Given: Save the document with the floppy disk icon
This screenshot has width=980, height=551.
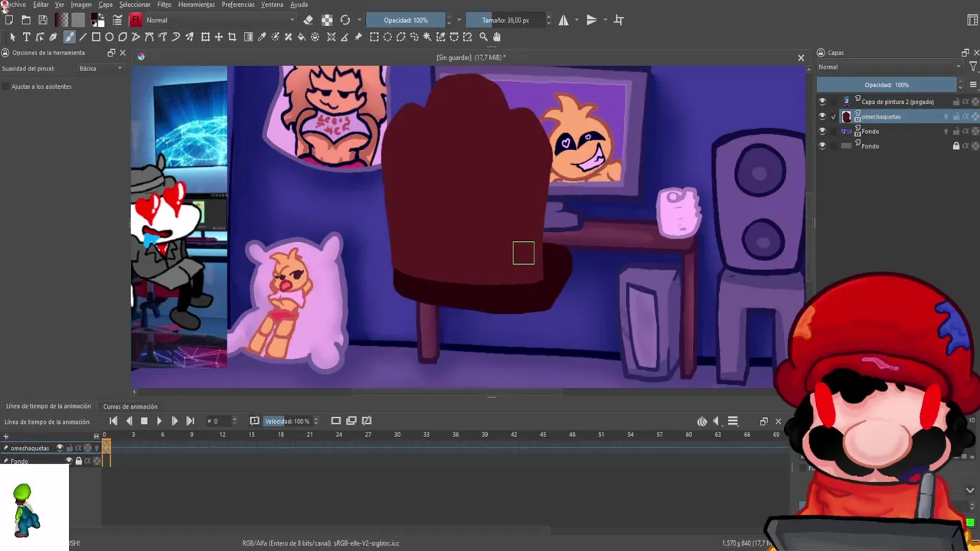Looking at the screenshot, I should coord(43,20).
